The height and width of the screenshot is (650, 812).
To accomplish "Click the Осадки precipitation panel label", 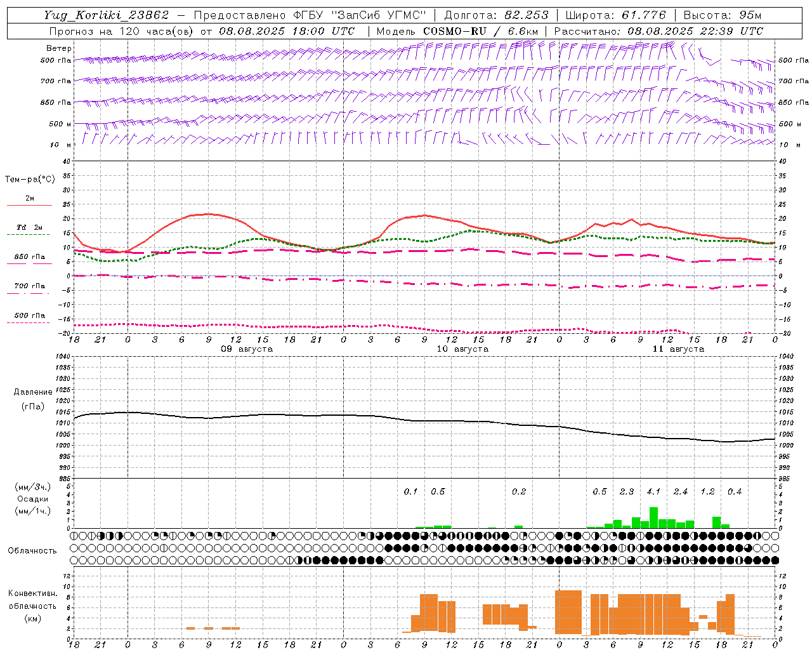I will [32, 499].
